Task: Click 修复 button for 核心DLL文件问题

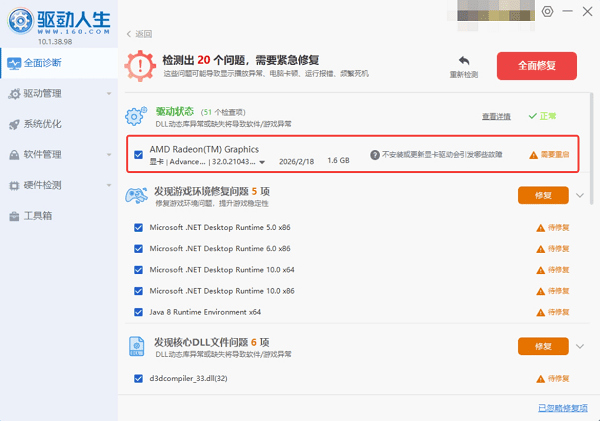Action: click(543, 346)
